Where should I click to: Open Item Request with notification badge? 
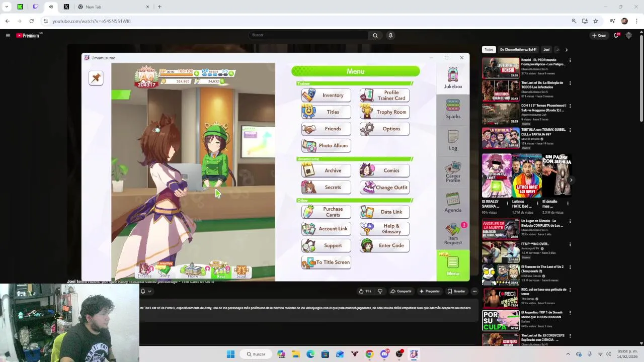[x=453, y=234]
